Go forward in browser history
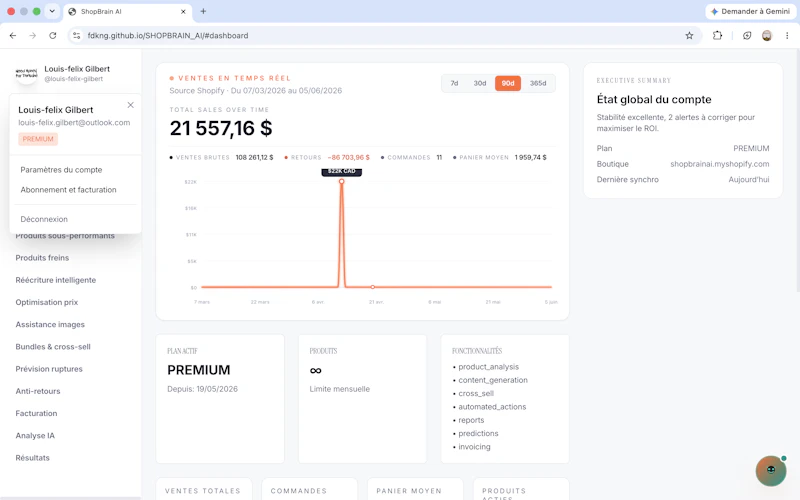The image size is (800, 500). click(33, 36)
